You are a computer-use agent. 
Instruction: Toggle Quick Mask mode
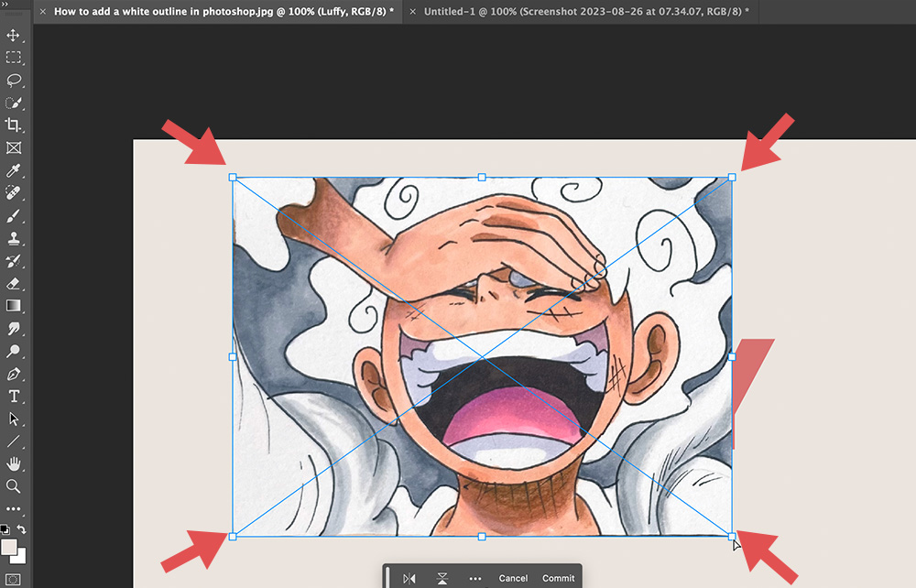(x=13, y=580)
